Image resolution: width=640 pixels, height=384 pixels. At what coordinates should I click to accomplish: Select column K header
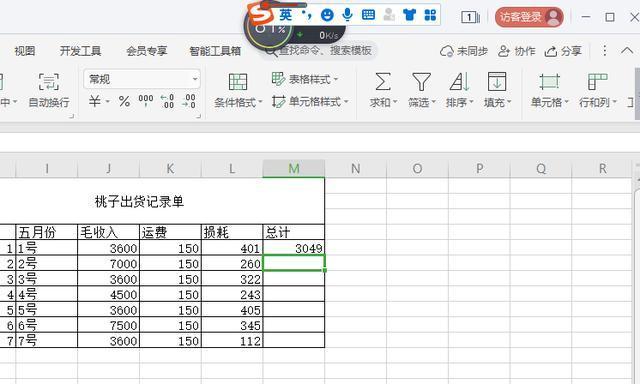point(170,169)
